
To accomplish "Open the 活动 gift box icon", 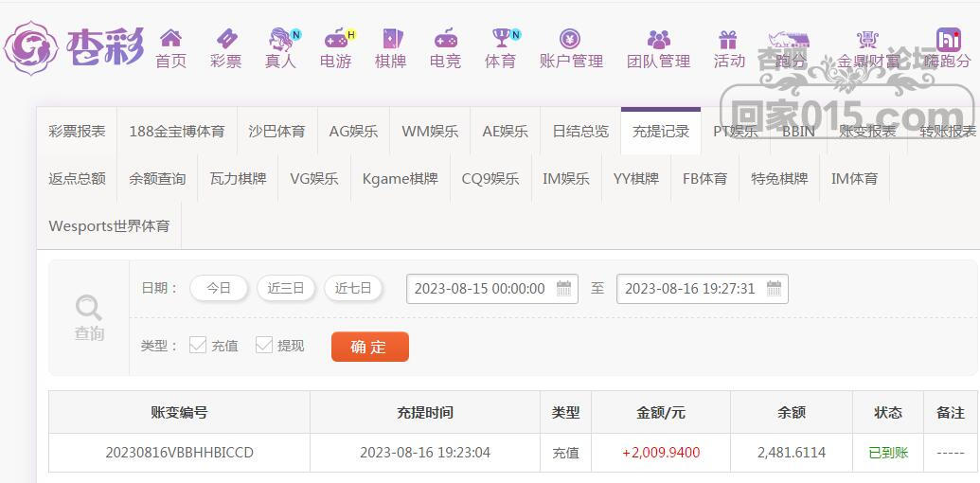I will point(728,40).
